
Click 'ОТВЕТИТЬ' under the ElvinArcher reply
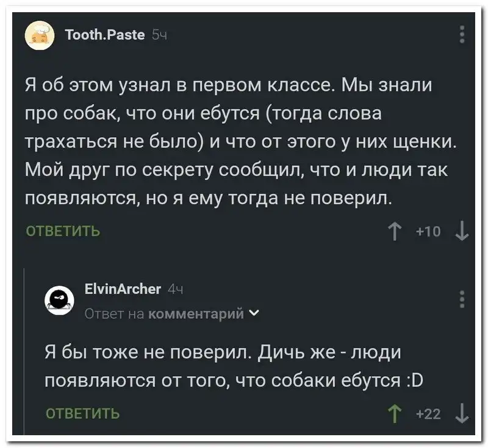[83, 414]
